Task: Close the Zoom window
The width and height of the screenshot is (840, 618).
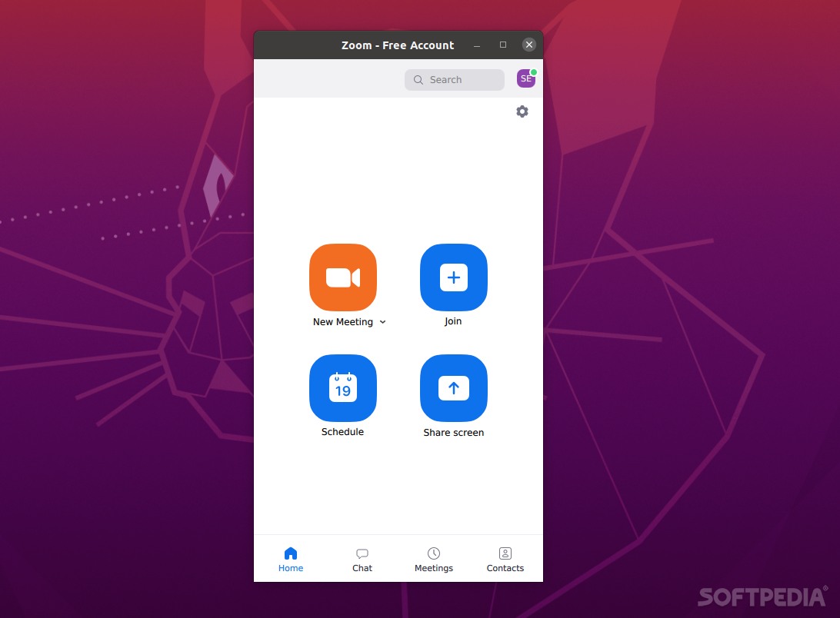Action: coord(529,45)
